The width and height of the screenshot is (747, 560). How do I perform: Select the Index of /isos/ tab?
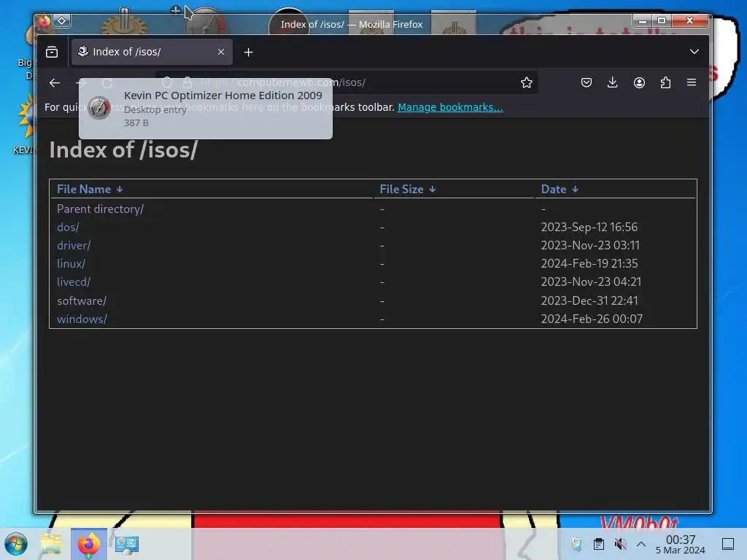[x=152, y=52]
